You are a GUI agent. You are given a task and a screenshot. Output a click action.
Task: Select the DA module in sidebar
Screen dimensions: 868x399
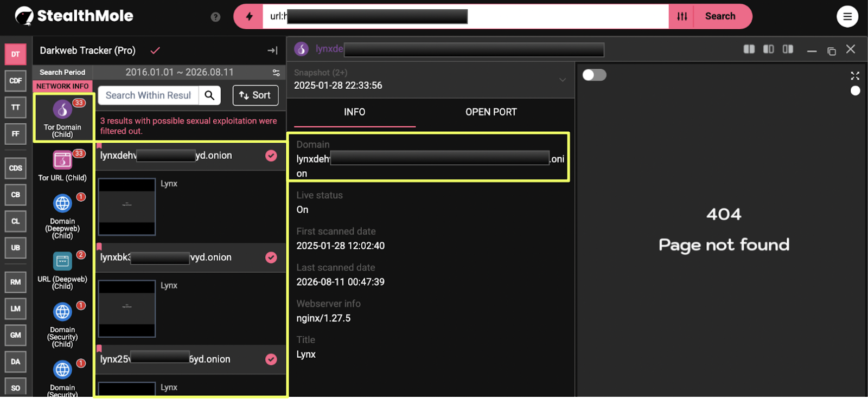[x=16, y=362]
